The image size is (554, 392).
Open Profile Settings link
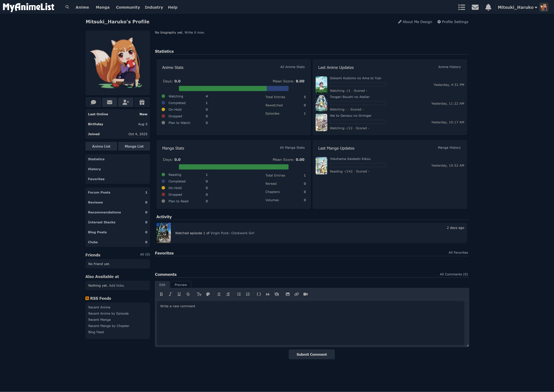453,22
